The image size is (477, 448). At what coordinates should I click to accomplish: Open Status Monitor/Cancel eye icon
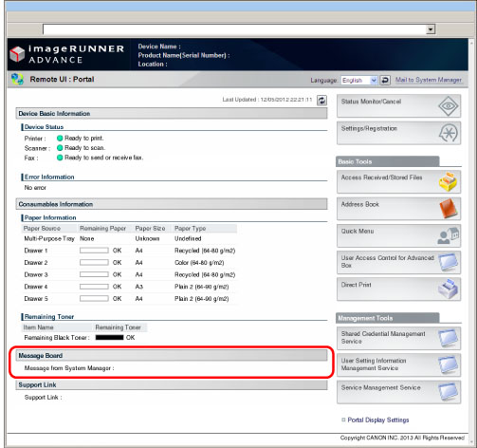pyautogui.click(x=448, y=106)
